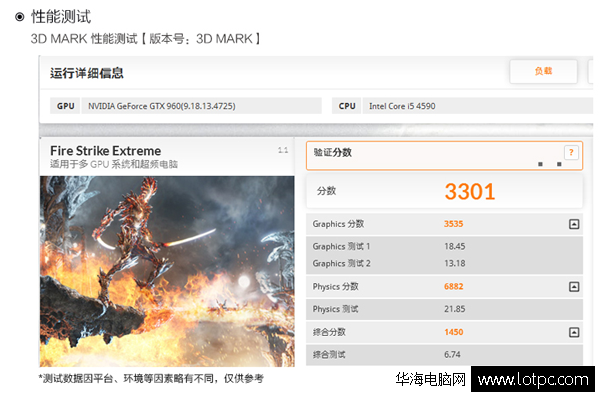This screenshot has width=600, height=397.
Task: Click the GPU field NVIDIA GeForce GTX 960
Action: (x=201, y=106)
